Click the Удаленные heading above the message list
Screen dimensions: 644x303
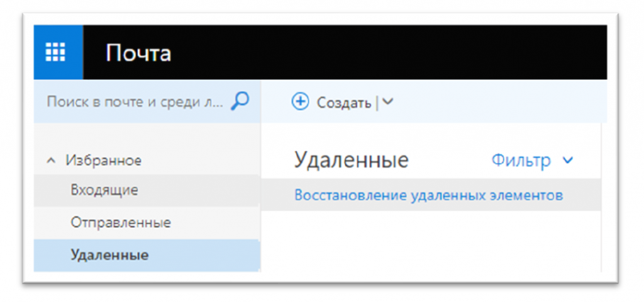(x=351, y=161)
